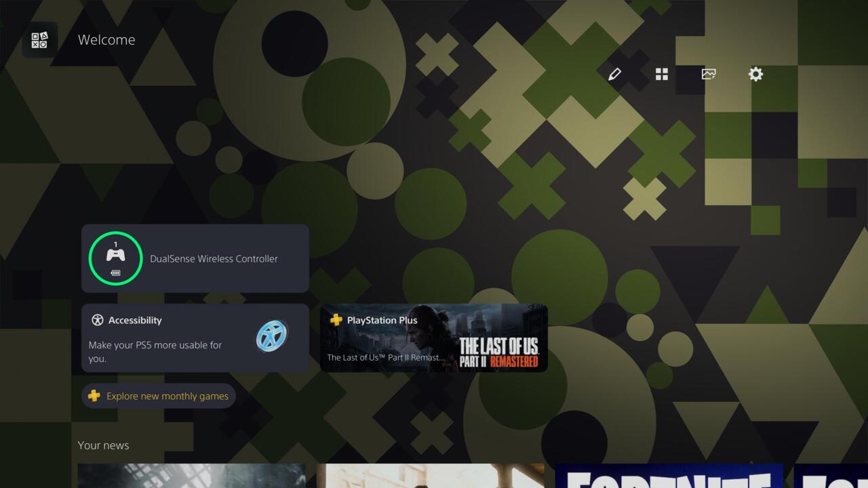Click the plus icon on Explore button
The width and height of the screenshot is (868, 488).
[x=94, y=396]
